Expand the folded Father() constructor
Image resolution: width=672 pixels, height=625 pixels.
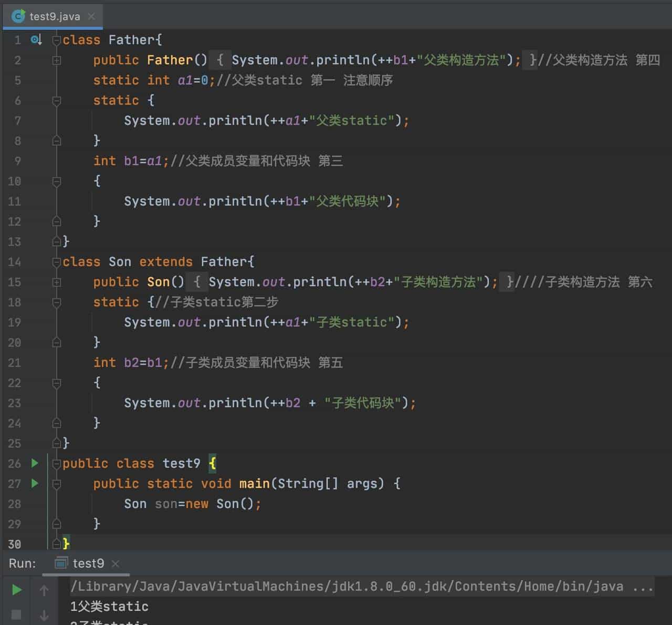click(x=57, y=60)
